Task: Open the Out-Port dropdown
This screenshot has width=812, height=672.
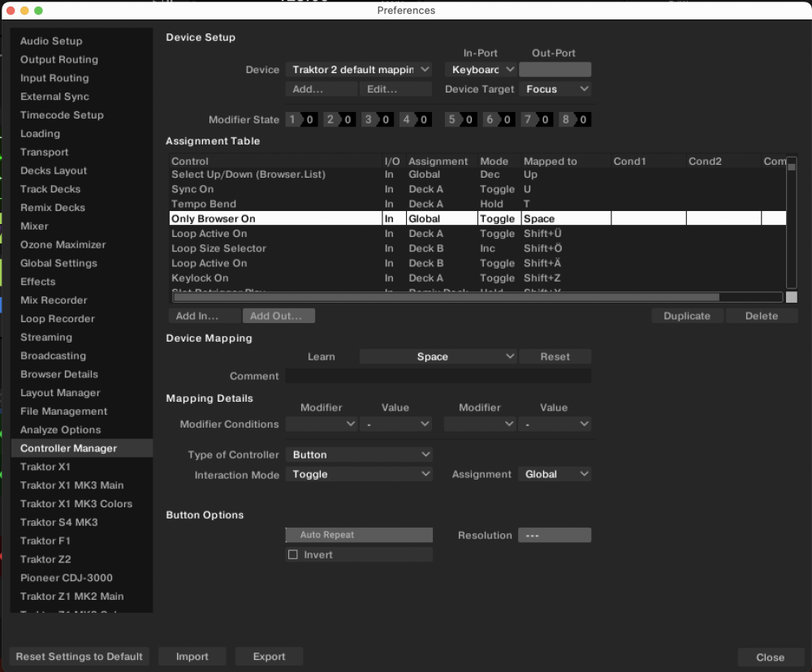Action: 555,69
